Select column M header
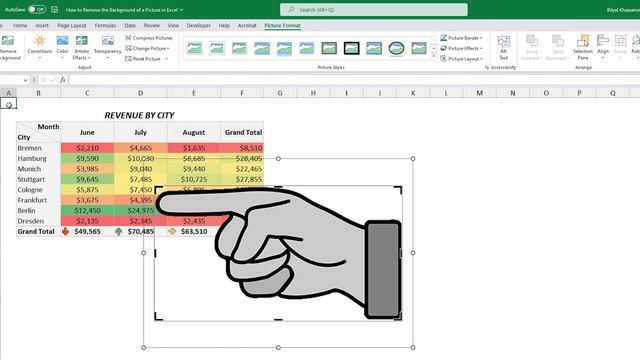Image resolution: width=640 pixels, height=360 pixels. (x=479, y=93)
